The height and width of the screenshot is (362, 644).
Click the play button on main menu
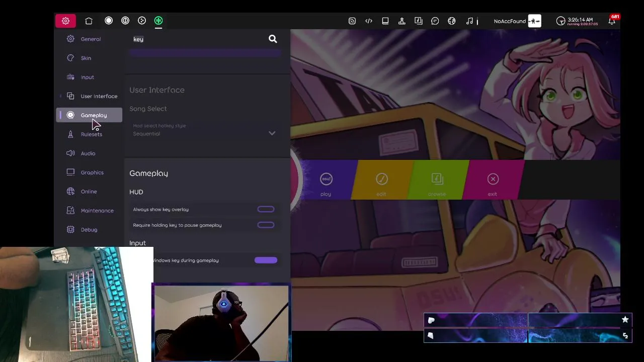326,179
